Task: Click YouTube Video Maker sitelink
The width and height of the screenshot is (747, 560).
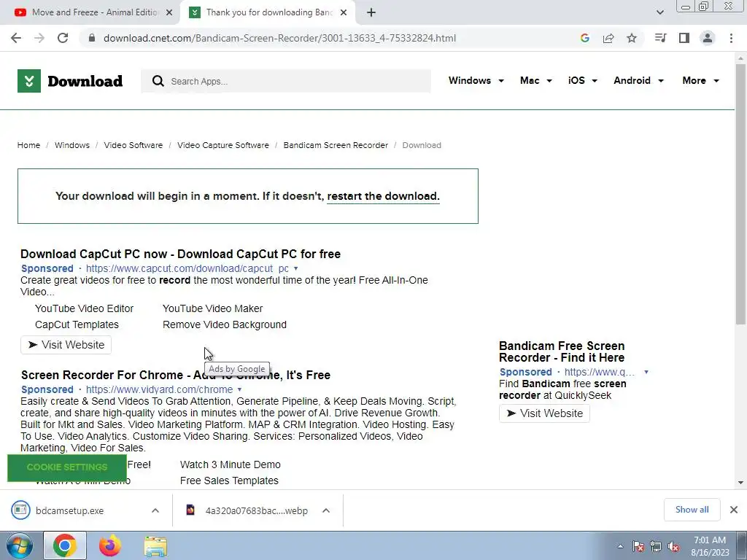Action: click(212, 308)
